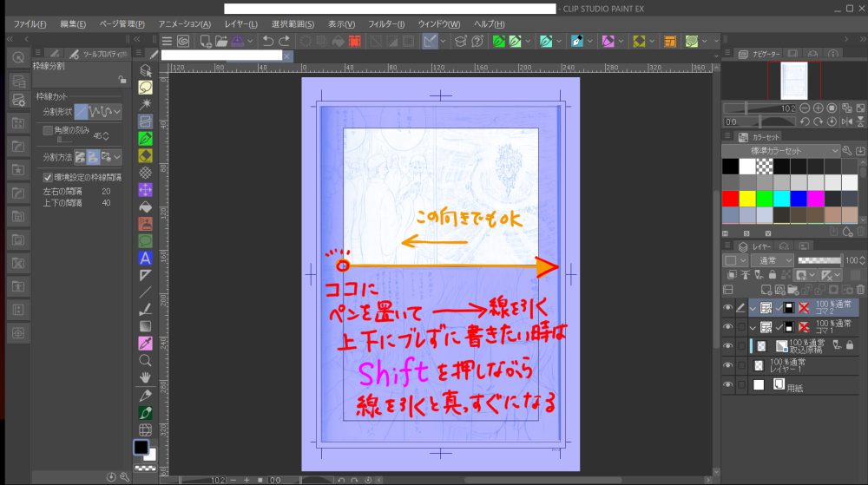Open the レイヤー menu in menu bar
Image resolution: width=868 pixels, height=485 pixels.
[240, 23]
